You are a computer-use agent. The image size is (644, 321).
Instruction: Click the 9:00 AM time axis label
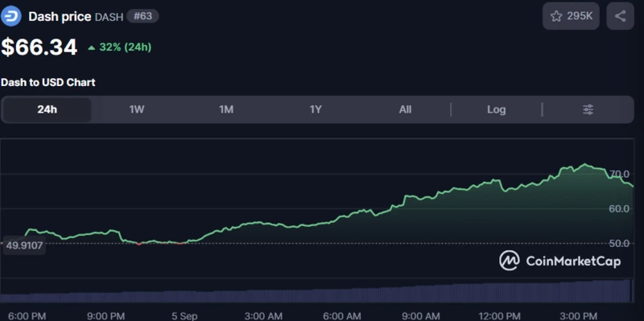(420, 316)
